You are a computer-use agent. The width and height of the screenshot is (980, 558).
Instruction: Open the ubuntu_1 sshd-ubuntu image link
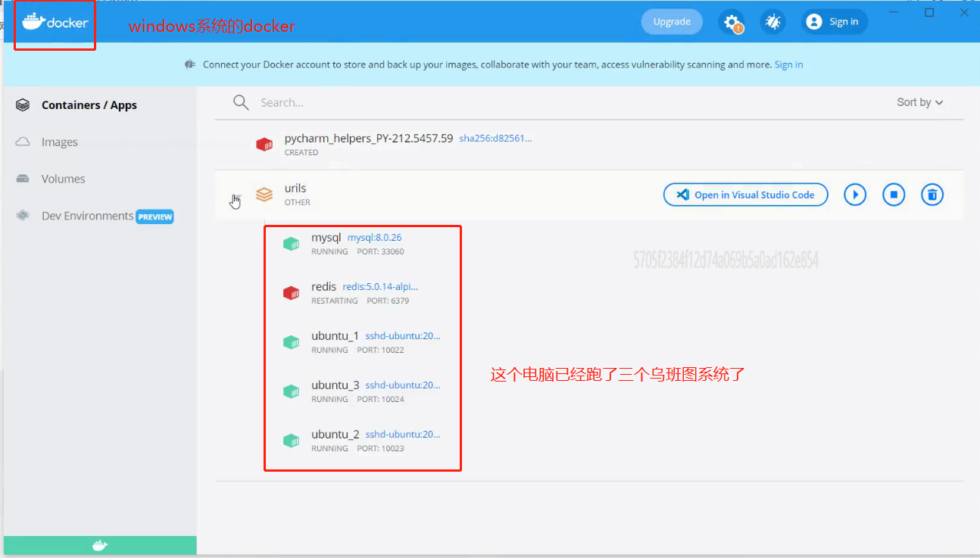403,336
